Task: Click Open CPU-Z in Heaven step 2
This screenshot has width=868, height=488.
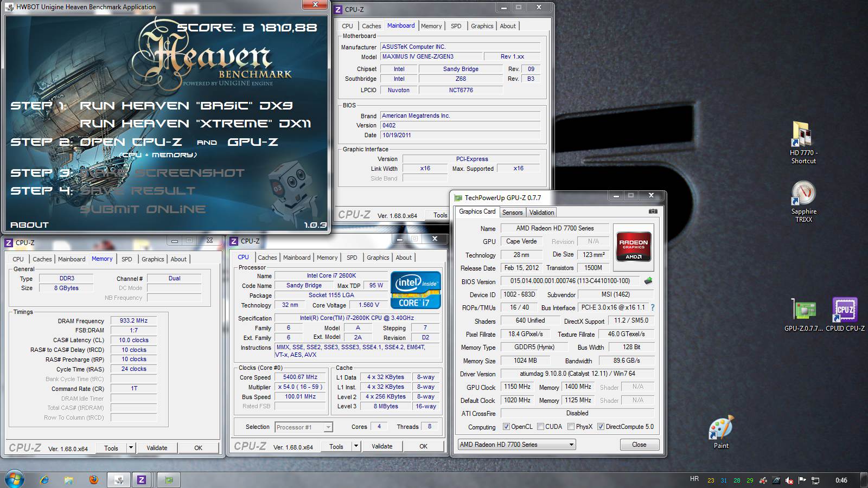Action: [x=131, y=142]
